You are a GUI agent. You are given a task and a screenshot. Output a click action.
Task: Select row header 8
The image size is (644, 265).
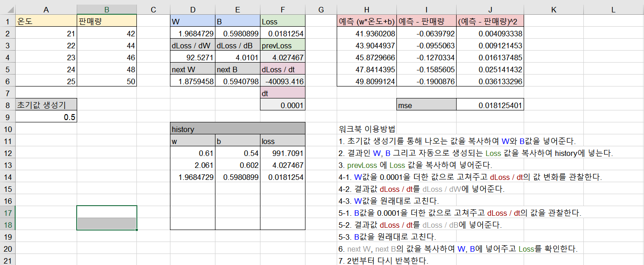8,105
